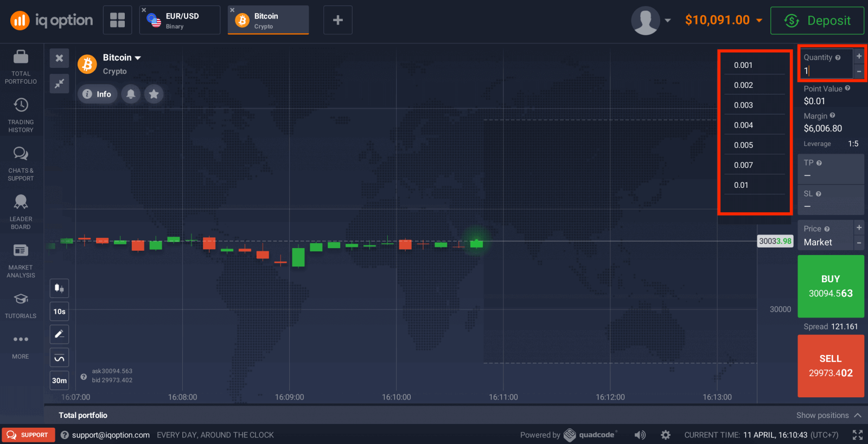Image resolution: width=868 pixels, height=444 pixels.
Task: Decrease quantity with minus
Action: (x=859, y=71)
